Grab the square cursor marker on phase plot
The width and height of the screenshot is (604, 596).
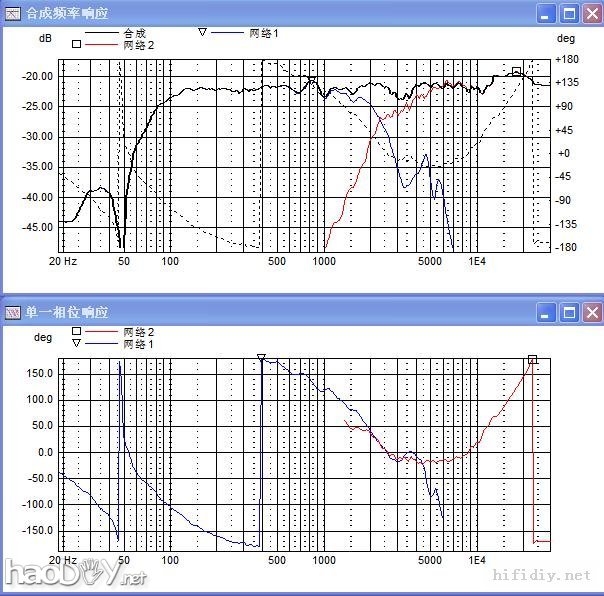coord(533,359)
